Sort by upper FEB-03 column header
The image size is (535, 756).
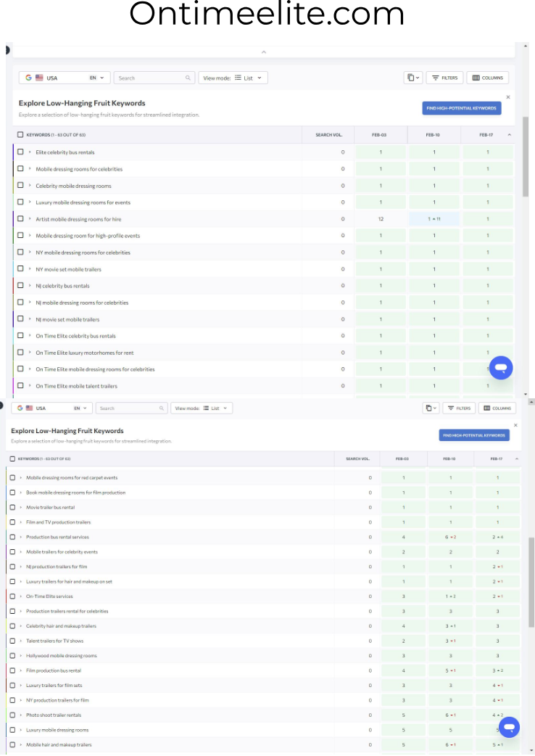point(379,134)
